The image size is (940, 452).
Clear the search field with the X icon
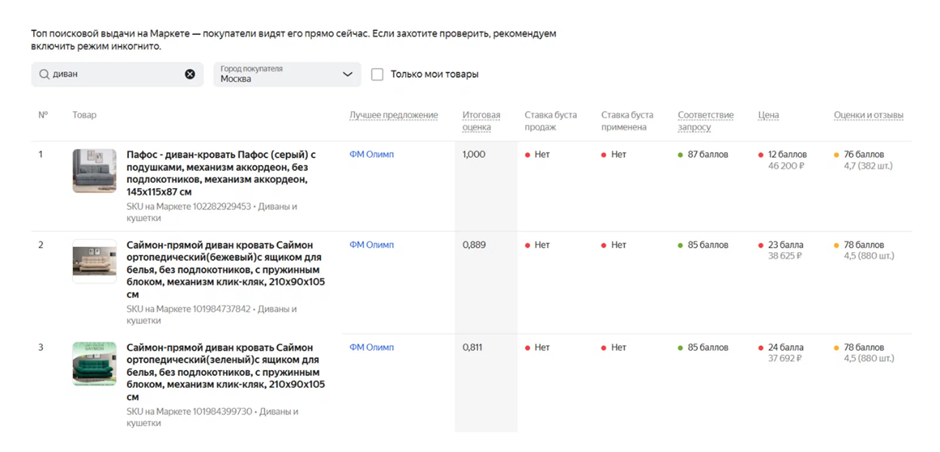click(x=189, y=74)
